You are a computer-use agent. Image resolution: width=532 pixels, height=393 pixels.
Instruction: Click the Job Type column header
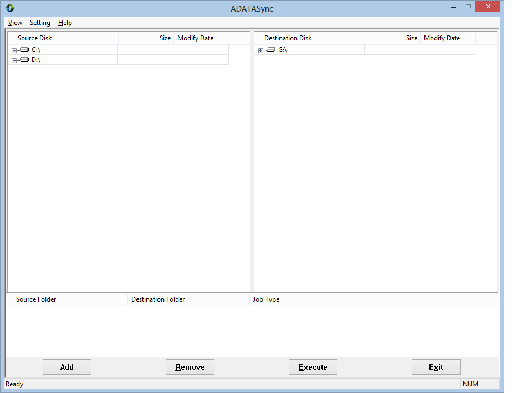pos(272,299)
